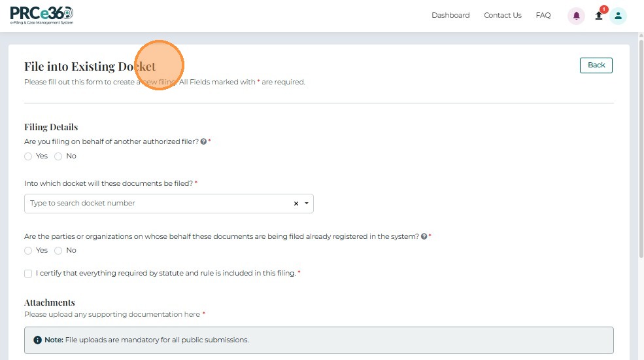Click help icon beside authorized filer question

pyautogui.click(x=203, y=142)
